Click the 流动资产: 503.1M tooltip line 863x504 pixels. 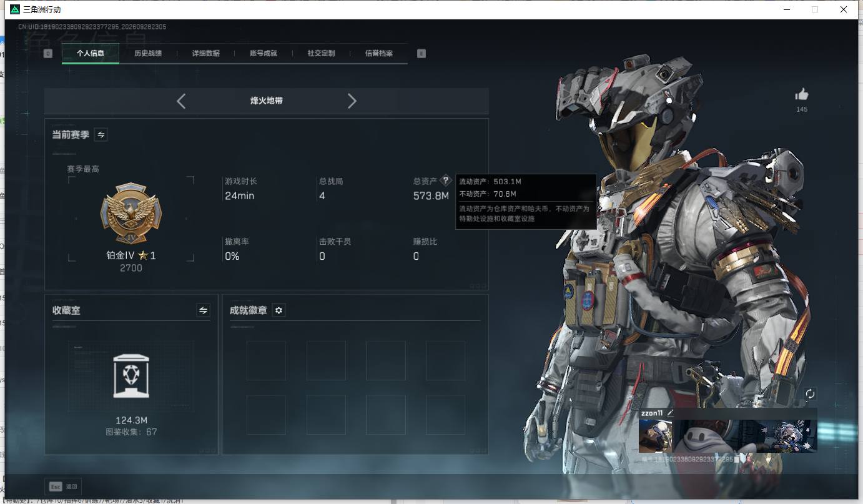pos(490,182)
